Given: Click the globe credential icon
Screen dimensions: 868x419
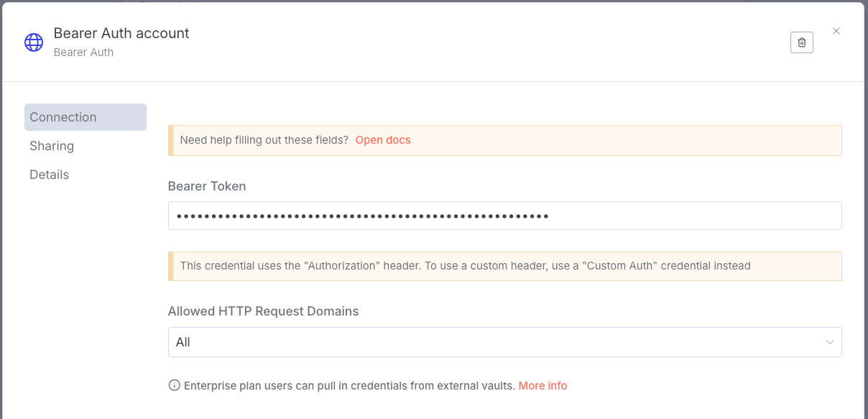Looking at the screenshot, I should (34, 42).
